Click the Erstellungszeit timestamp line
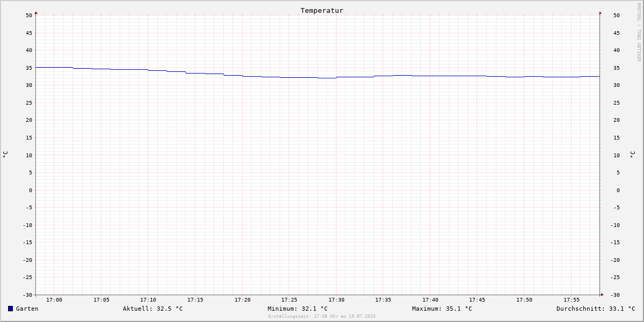Viewport: 644px width, 322px height. pos(322,316)
